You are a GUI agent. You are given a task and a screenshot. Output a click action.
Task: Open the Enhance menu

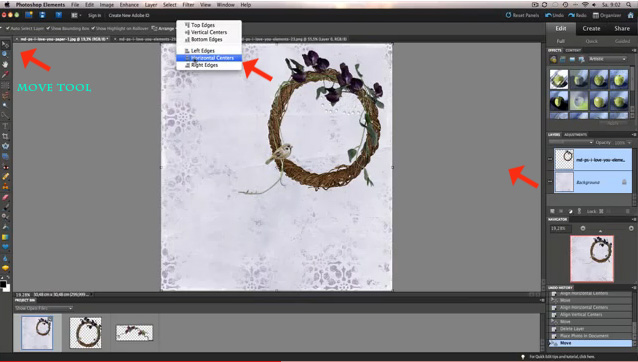click(129, 5)
